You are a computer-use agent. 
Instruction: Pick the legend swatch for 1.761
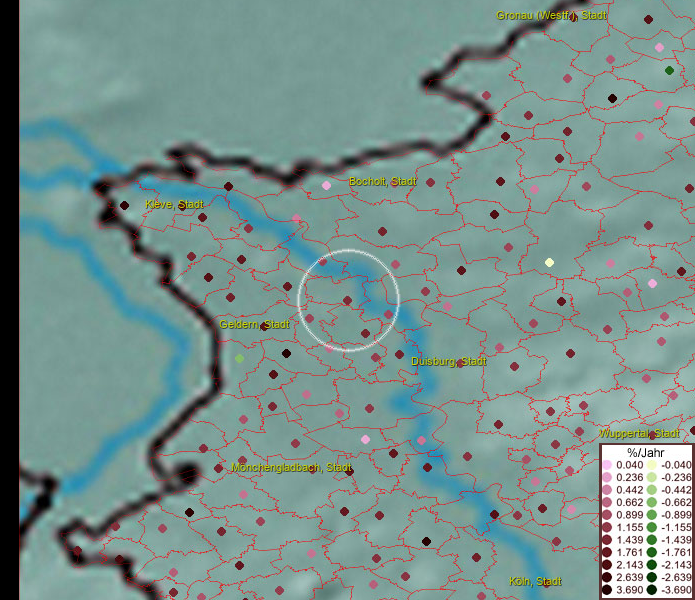[x=607, y=553]
